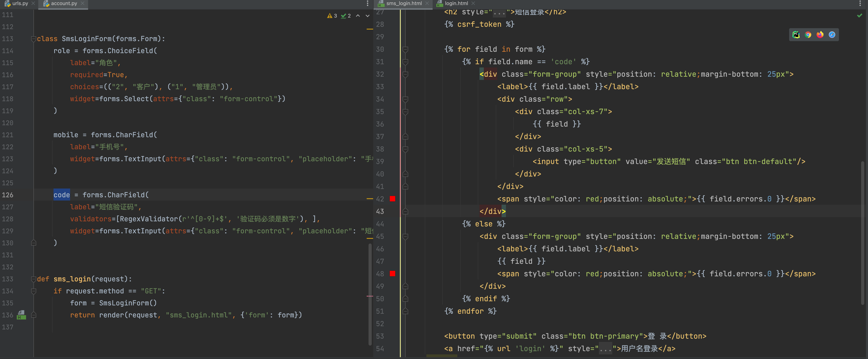Click the HTML template gutter icon at line 136

pos(21,315)
